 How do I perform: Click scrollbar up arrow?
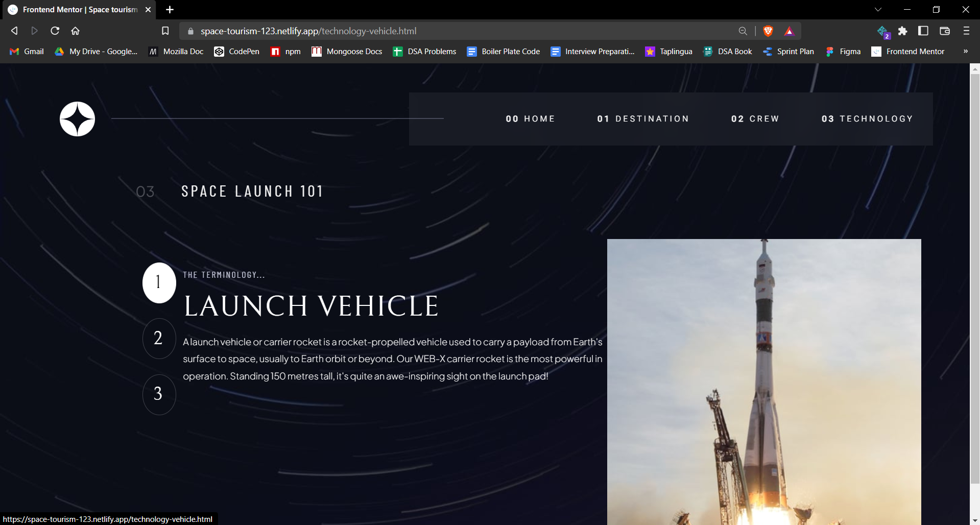[x=975, y=68]
